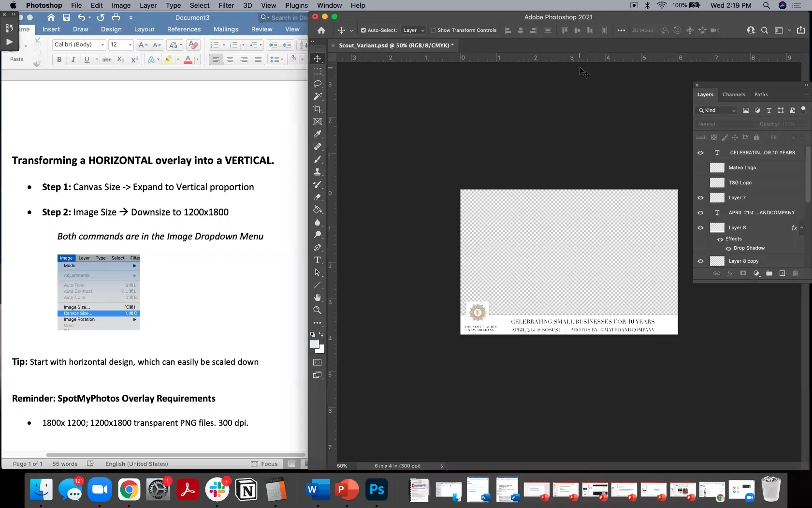
Task: Click the Paste button in Word
Action: pyautogui.click(x=16, y=52)
